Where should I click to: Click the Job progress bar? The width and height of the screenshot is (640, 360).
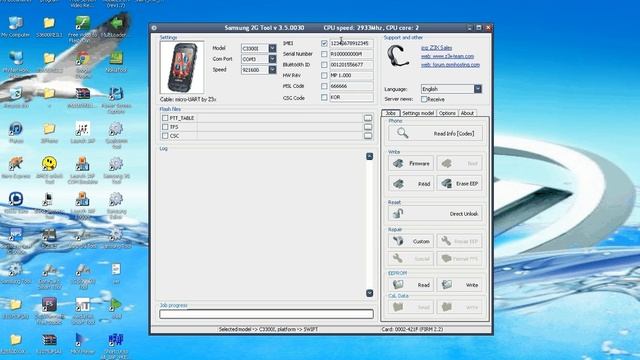tap(266, 314)
